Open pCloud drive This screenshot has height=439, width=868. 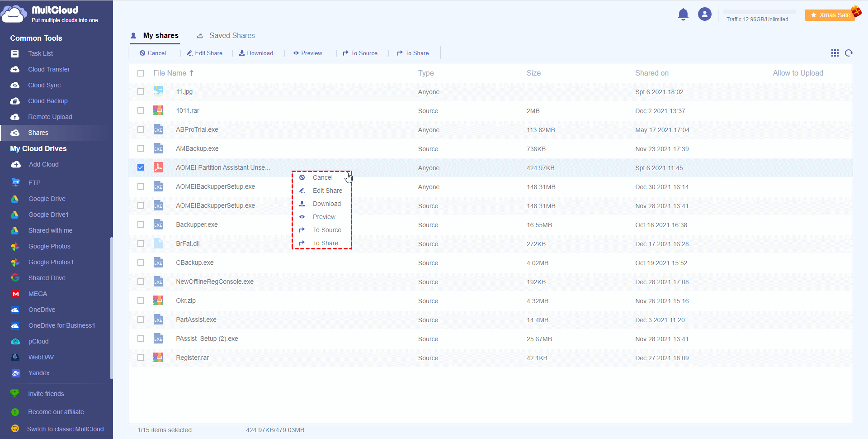[38, 341]
